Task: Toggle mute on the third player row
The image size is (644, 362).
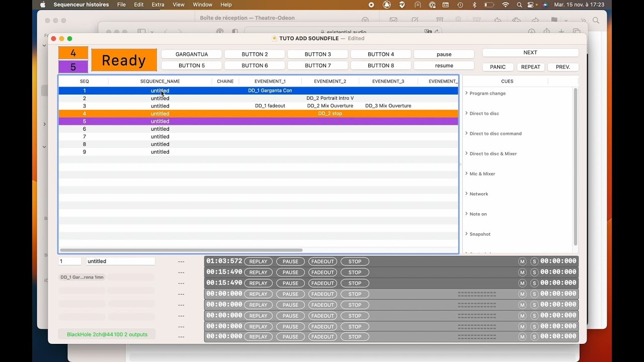Action: 522,283
